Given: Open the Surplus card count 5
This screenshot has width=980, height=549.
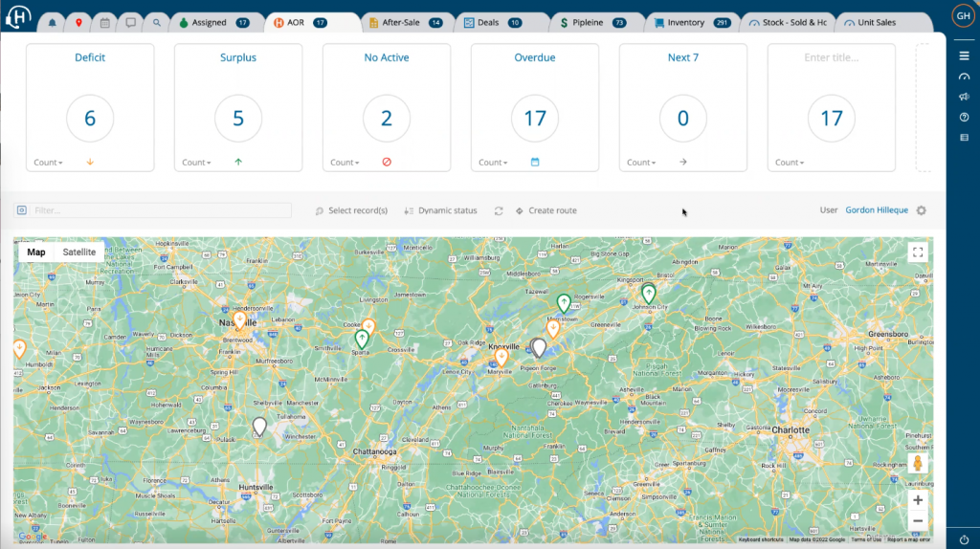Looking at the screenshot, I should (238, 118).
